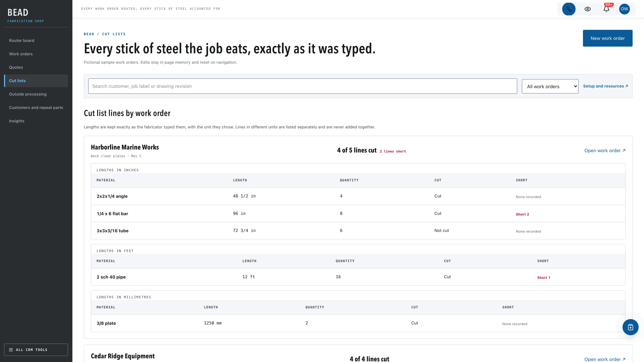Click the Short 2 flag
The image size is (644, 362).
pyautogui.click(x=522, y=214)
